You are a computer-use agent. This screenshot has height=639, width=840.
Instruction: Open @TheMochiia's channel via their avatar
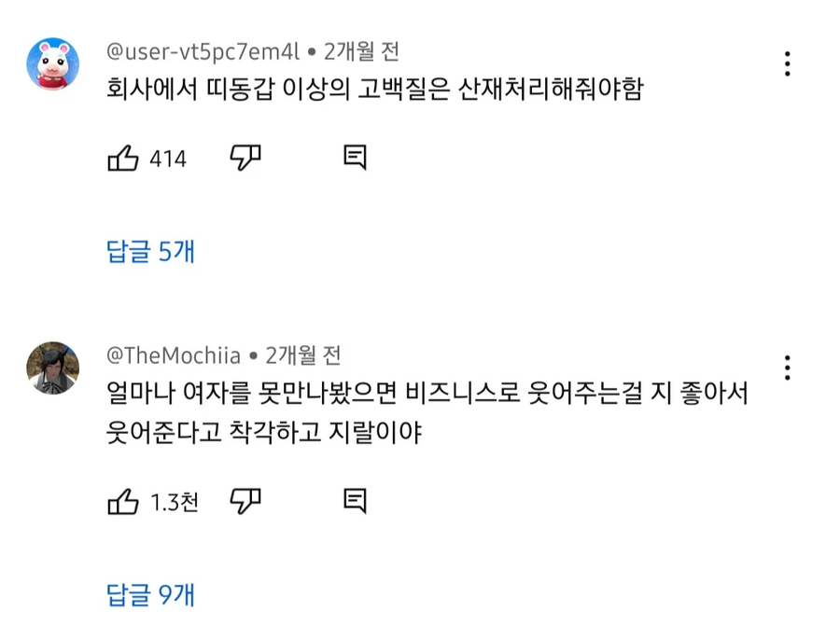(x=52, y=369)
